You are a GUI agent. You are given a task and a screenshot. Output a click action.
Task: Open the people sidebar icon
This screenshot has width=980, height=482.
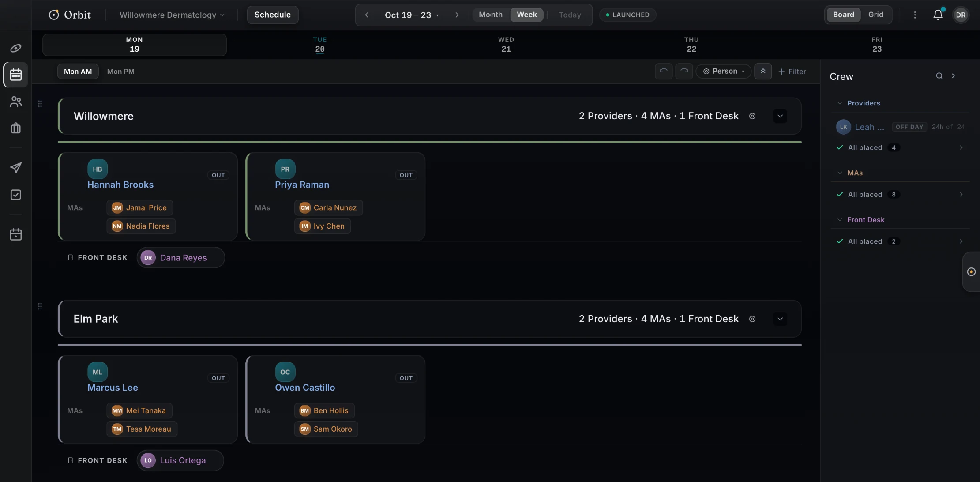16,102
